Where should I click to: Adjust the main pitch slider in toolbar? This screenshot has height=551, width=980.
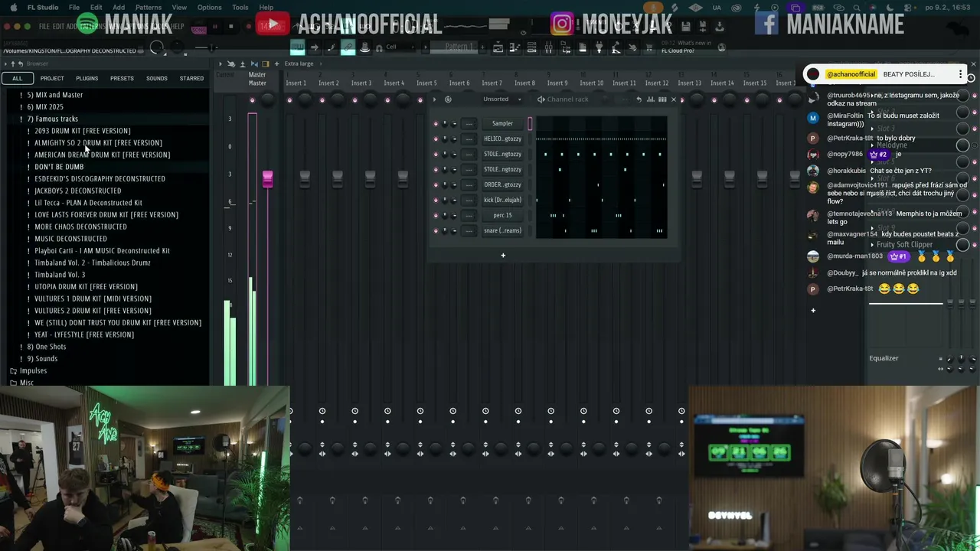[x=204, y=47]
